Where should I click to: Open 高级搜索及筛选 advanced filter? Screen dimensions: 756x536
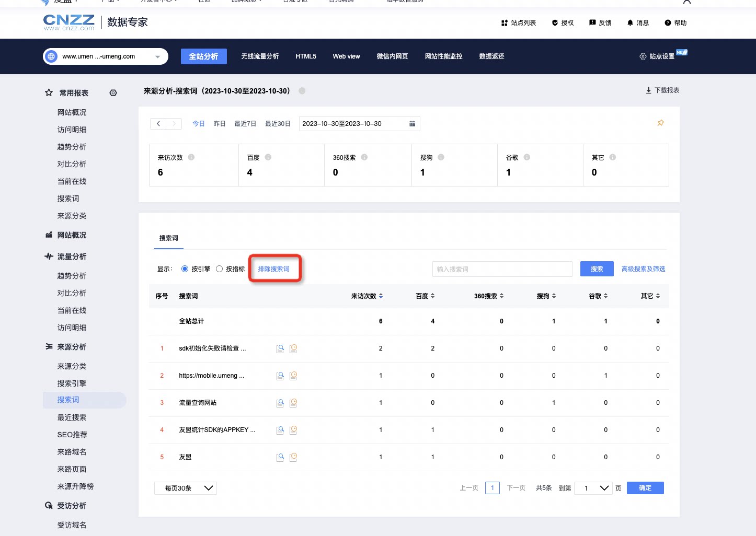point(644,269)
